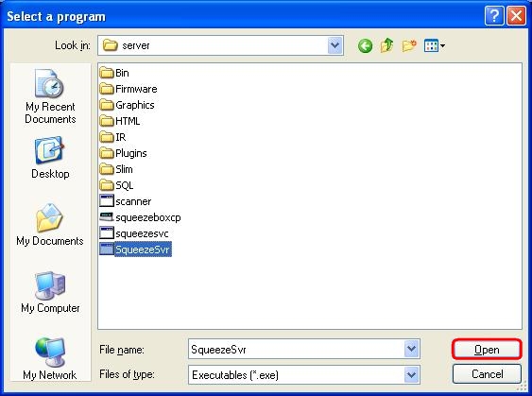Open My Computer in places bar
This screenshot has height=396, width=532.
tap(50, 292)
